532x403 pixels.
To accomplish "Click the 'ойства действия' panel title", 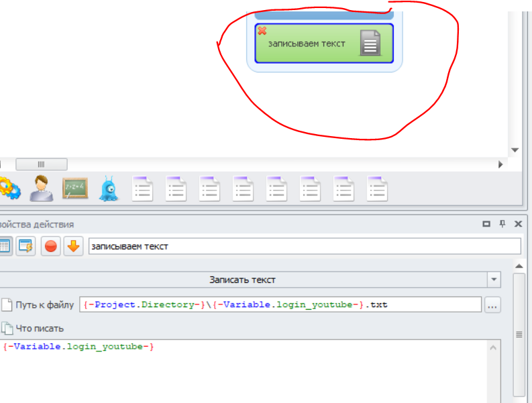I will tap(37, 225).
